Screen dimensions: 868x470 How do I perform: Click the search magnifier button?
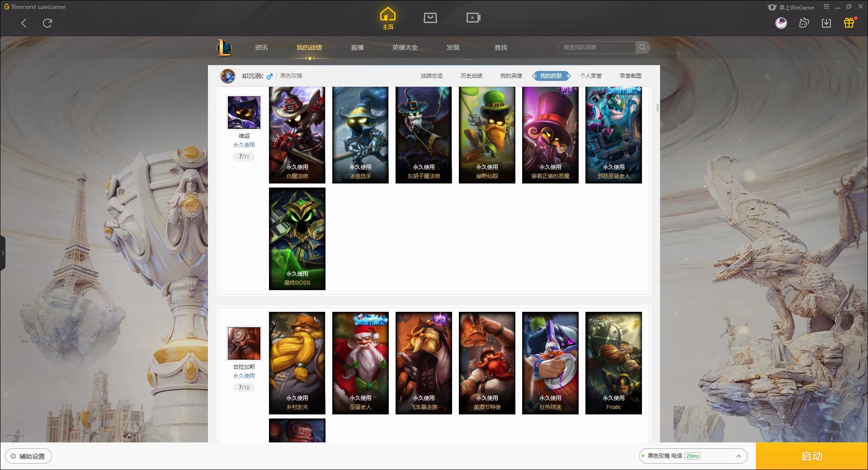click(642, 47)
